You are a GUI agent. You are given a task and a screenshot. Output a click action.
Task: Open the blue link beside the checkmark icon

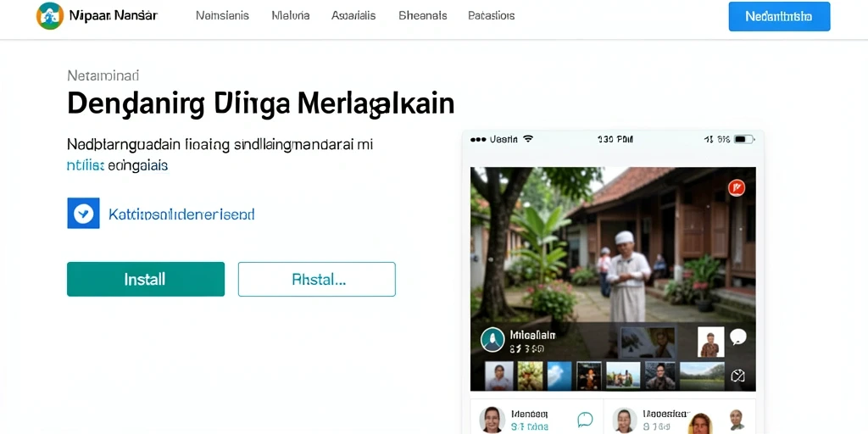tap(181, 214)
